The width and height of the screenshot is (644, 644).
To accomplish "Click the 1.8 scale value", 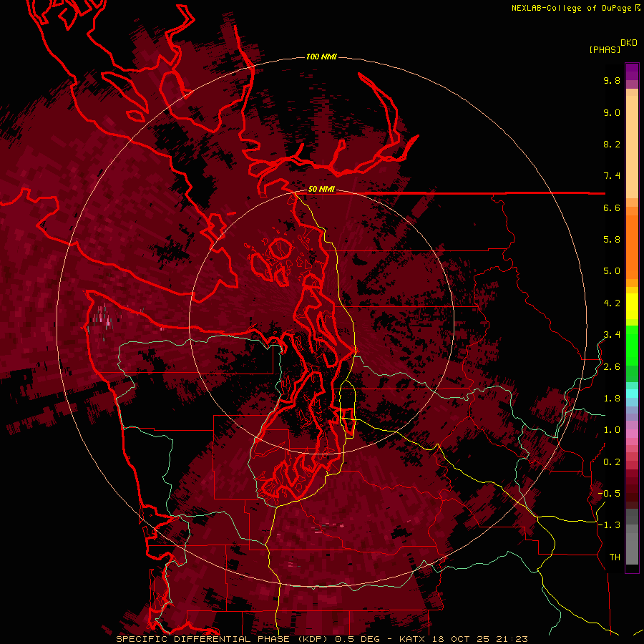I will pos(612,399).
